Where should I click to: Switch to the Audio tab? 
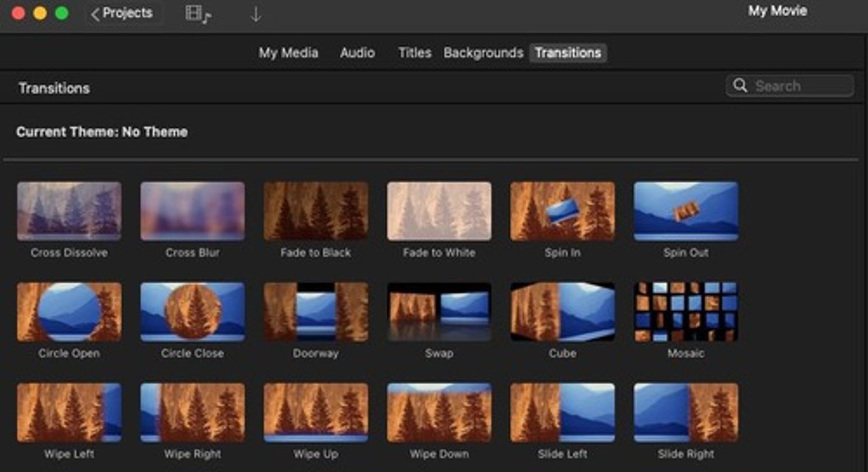[357, 53]
